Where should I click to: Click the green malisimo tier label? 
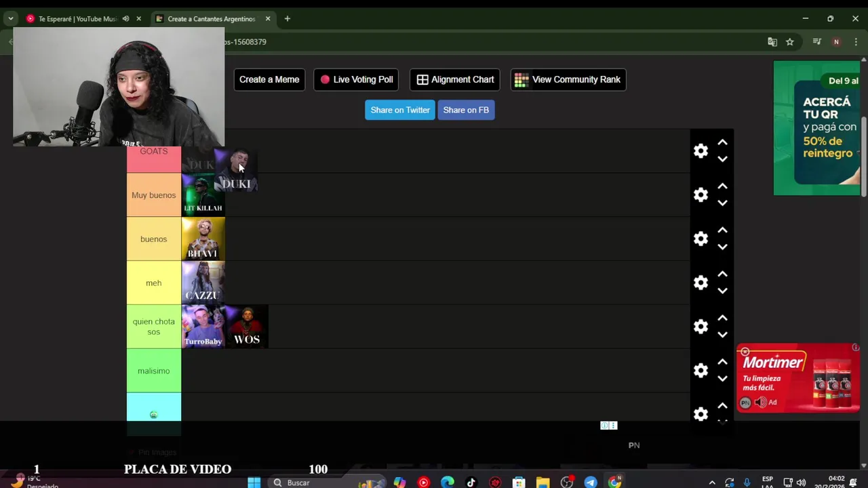coord(154,371)
